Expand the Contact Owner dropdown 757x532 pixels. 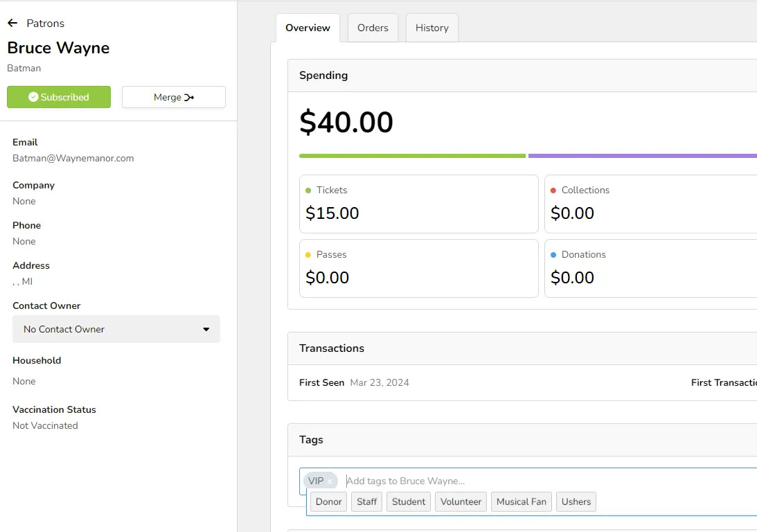pyautogui.click(x=116, y=329)
